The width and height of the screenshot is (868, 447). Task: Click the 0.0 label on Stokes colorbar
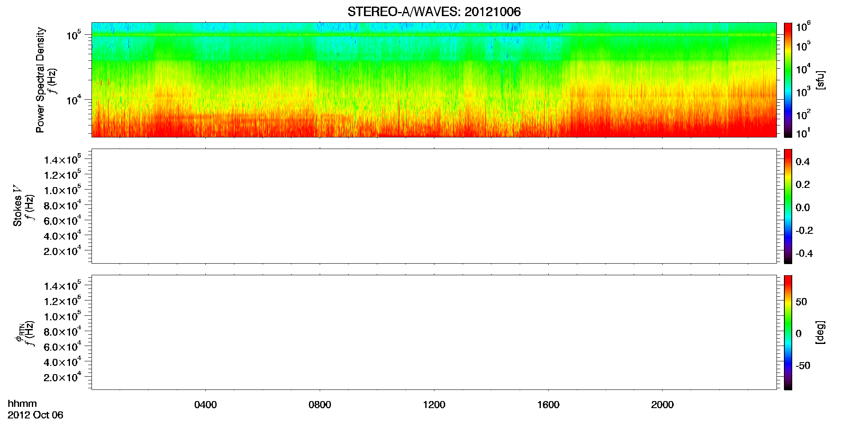coord(803,207)
